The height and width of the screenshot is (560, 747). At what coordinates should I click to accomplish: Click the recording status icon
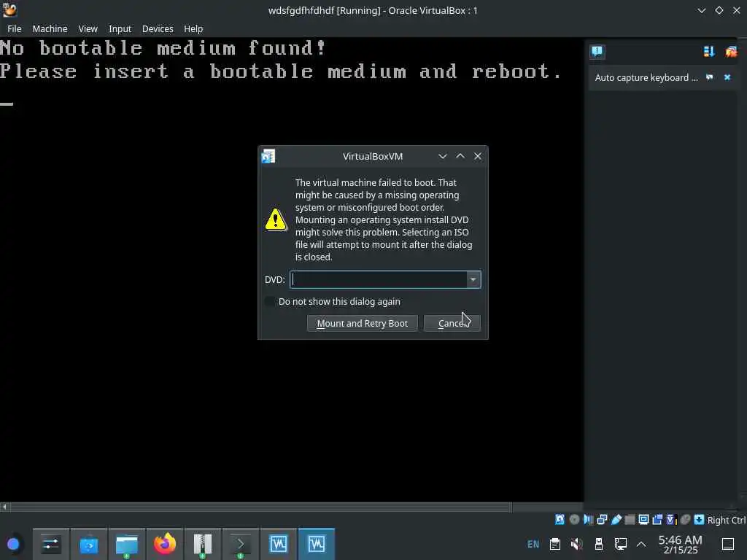(x=657, y=519)
